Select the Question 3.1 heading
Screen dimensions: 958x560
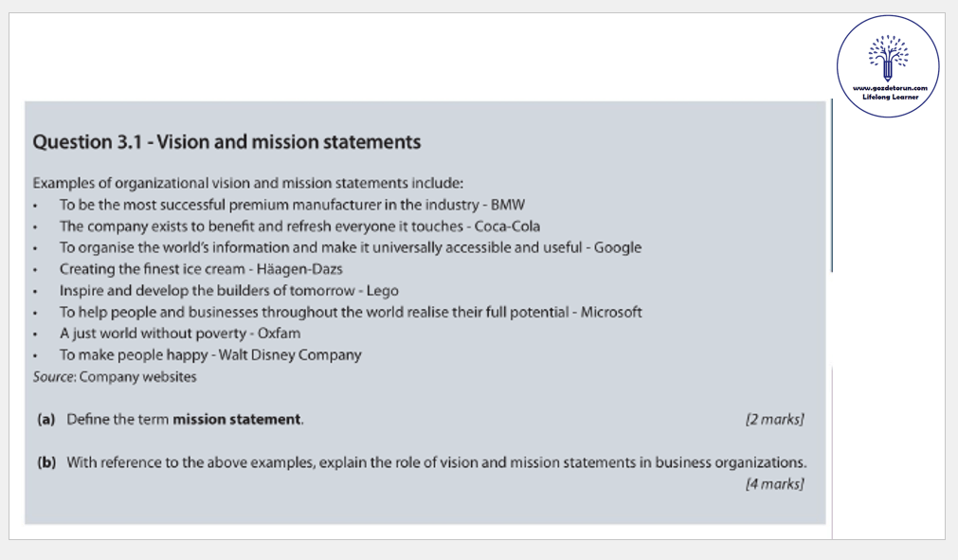click(x=226, y=142)
